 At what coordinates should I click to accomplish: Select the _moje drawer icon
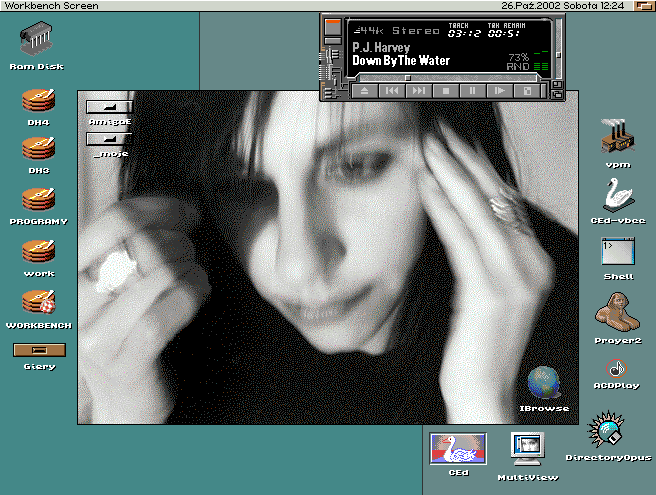pyautogui.click(x=109, y=139)
